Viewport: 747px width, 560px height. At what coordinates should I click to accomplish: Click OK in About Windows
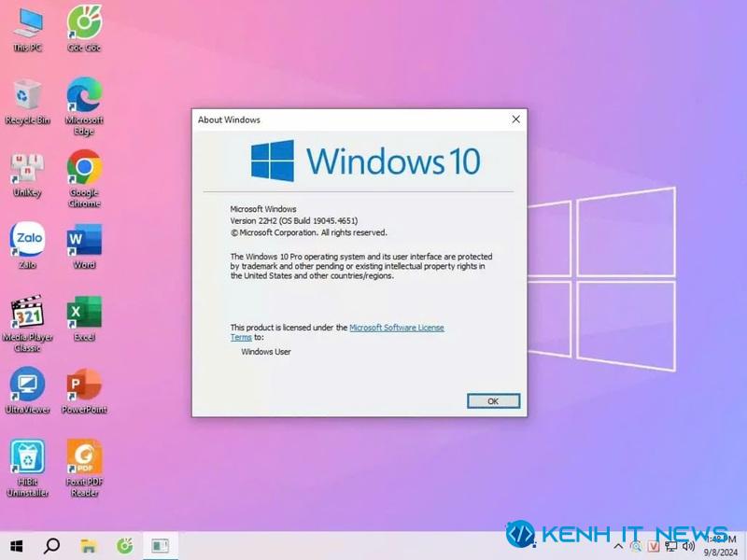coord(493,401)
